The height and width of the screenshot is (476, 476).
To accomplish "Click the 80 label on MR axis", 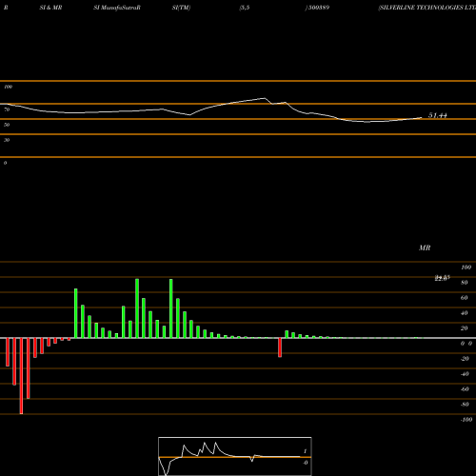I will (465, 283).
